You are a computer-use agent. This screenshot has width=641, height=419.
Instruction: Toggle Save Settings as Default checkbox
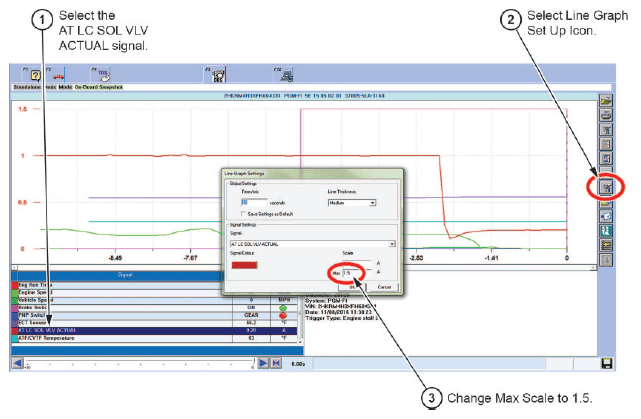pos(244,214)
